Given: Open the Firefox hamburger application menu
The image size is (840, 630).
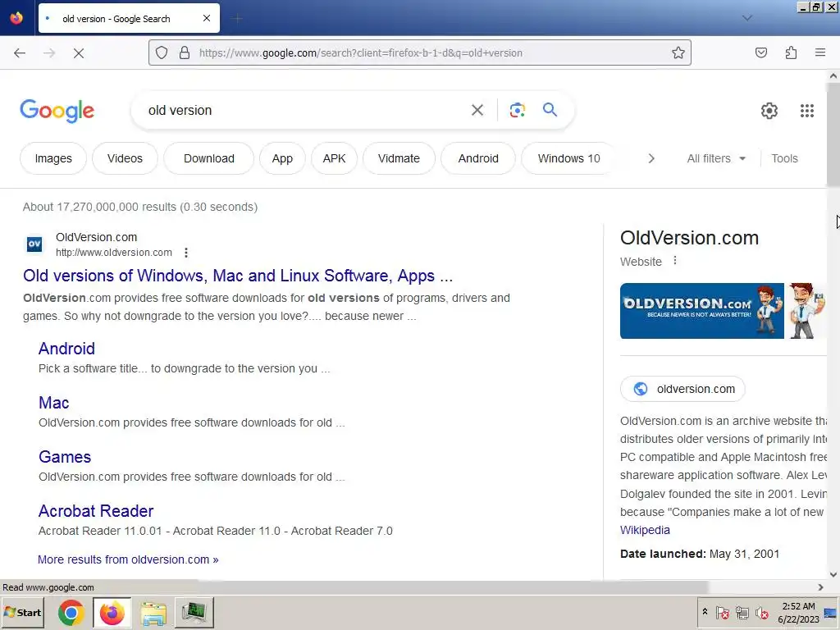Looking at the screenshot, I should pyautogui.click(x=820, y=52).
